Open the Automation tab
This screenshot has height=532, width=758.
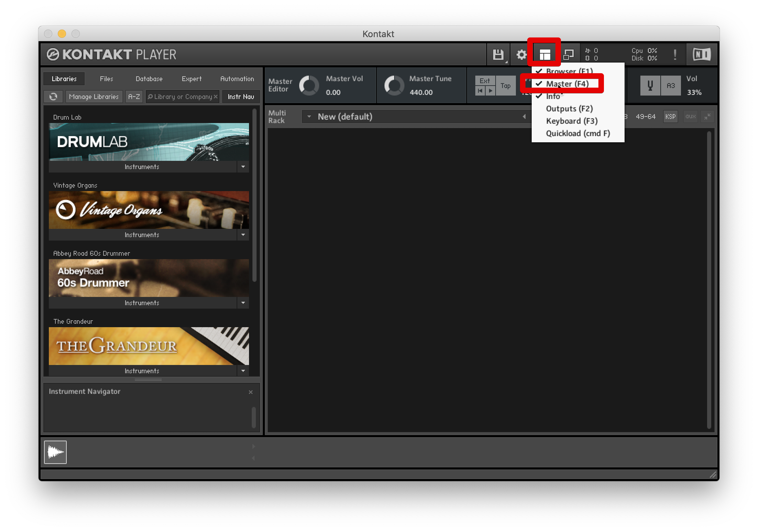237,79
